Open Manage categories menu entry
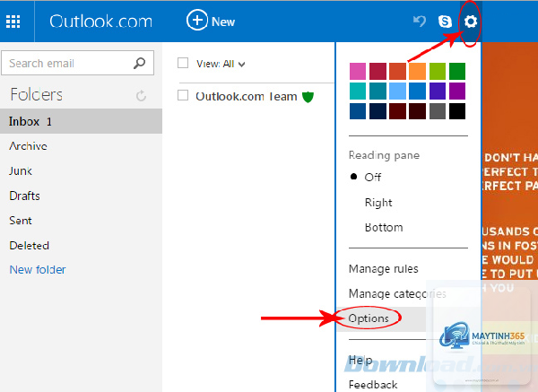The height and width of the screenshot is (392, 538). (x=397, y=294)
